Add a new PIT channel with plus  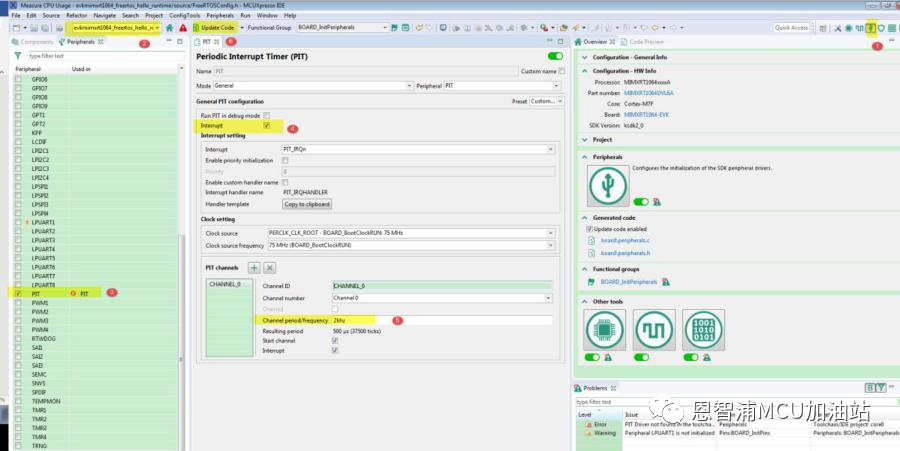pyautogui.click(x=254, y=267)
